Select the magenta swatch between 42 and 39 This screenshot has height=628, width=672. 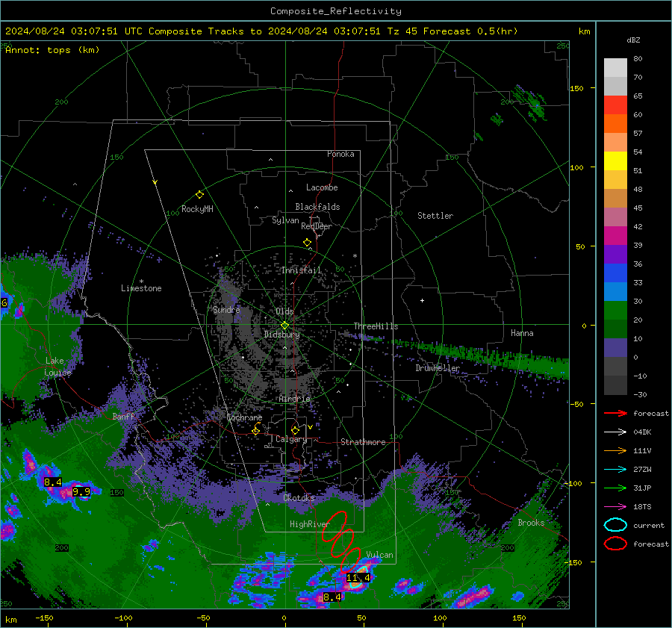[615, 236]
